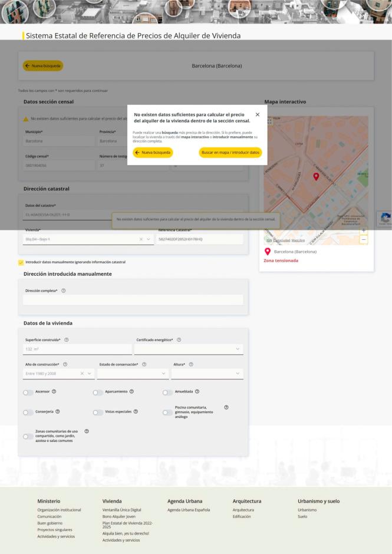
Task: Clear the Año de construcción selection
Action: click(82, 374)
